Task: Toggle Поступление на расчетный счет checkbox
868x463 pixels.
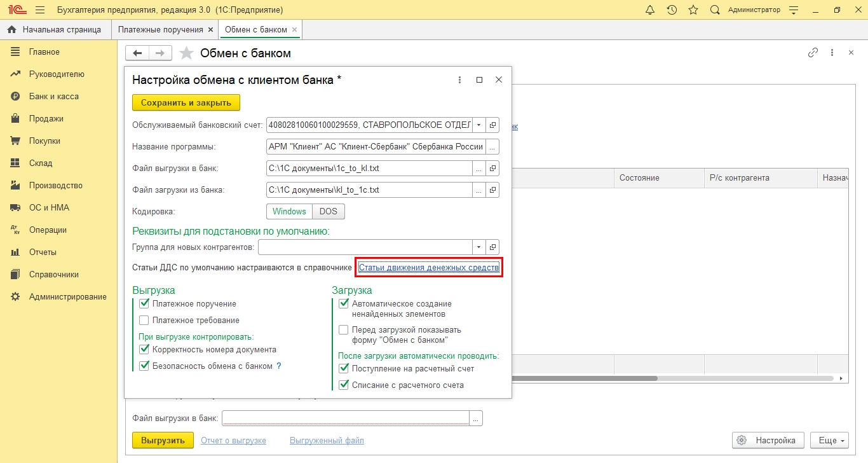Action: click(x=344, y=368)
